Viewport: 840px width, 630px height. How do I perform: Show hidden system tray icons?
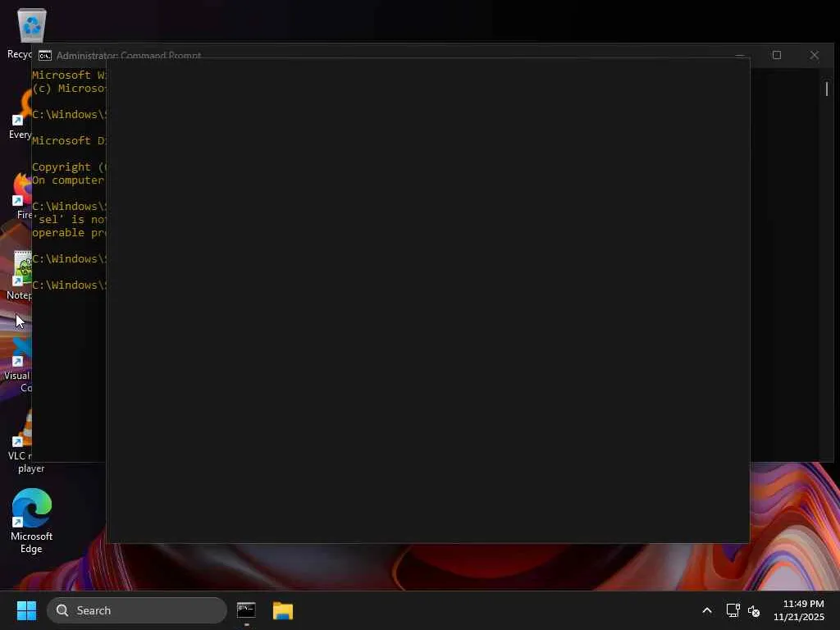(706, 610)
